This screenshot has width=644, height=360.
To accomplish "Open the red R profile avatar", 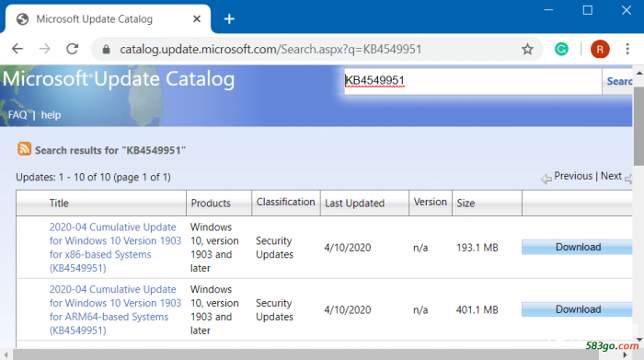I will 600,50.
